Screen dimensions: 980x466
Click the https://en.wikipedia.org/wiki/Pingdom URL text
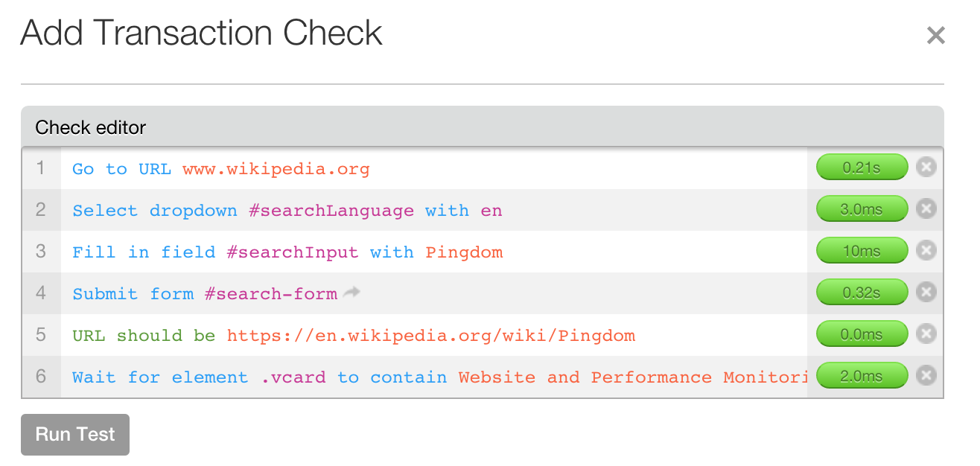click(431, 336)
